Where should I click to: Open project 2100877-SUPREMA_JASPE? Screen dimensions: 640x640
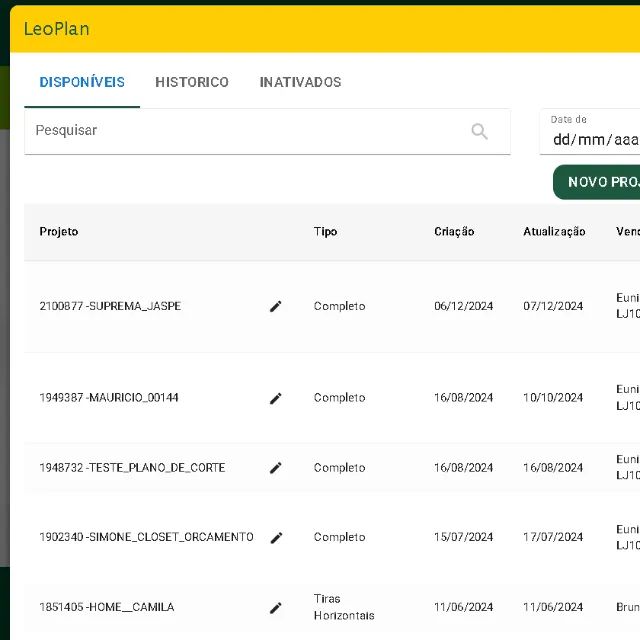pyautogui.click(x=110, y=306)
